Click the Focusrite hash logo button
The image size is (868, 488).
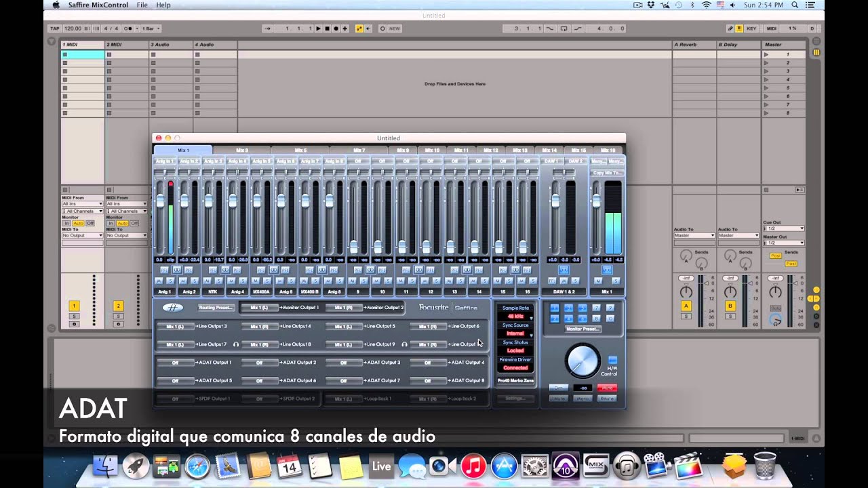point(172,308)
